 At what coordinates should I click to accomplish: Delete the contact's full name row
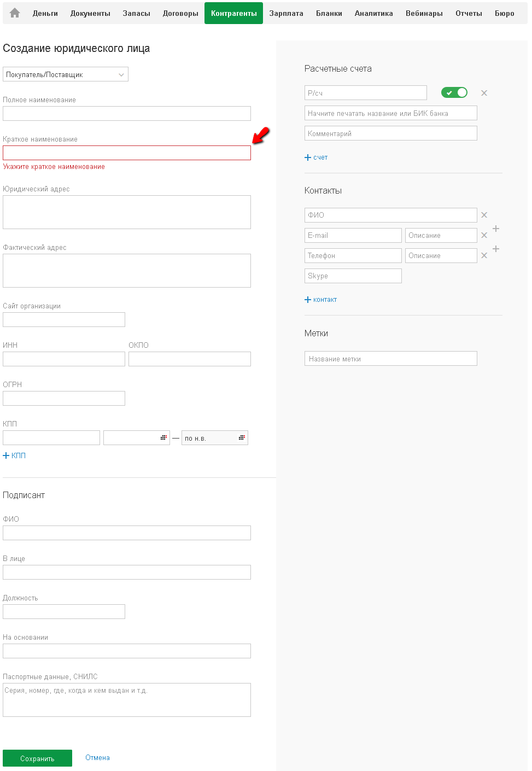point(484,215)
